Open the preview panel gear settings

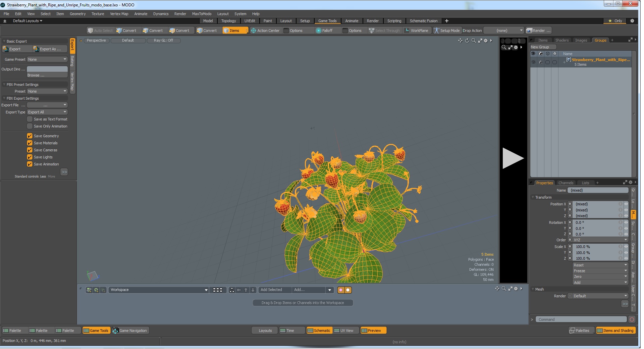coord(516,47)
